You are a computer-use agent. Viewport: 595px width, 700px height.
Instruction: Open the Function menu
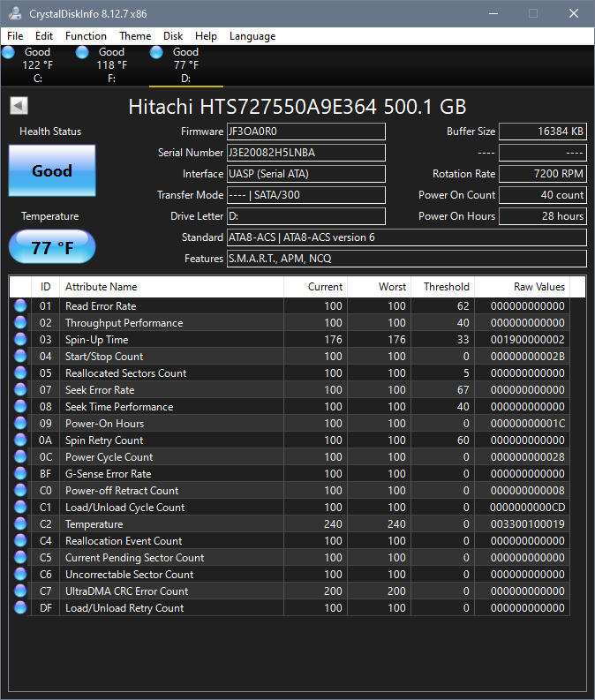click(86, 36)
